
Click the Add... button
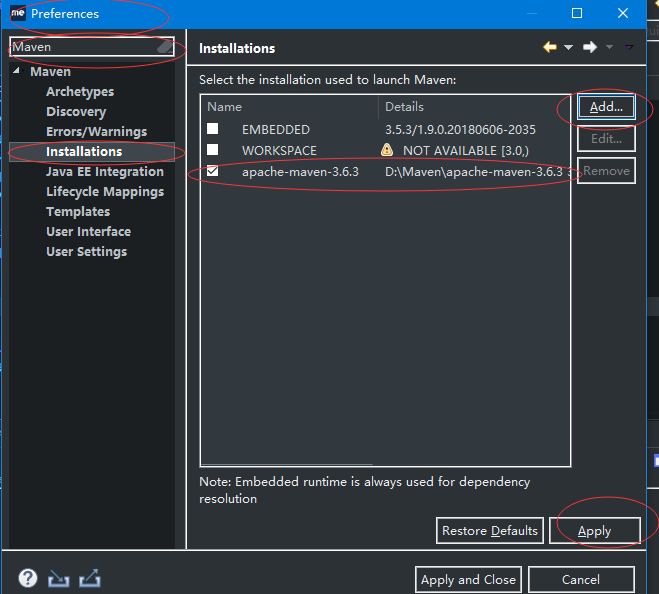pos(606,107)
